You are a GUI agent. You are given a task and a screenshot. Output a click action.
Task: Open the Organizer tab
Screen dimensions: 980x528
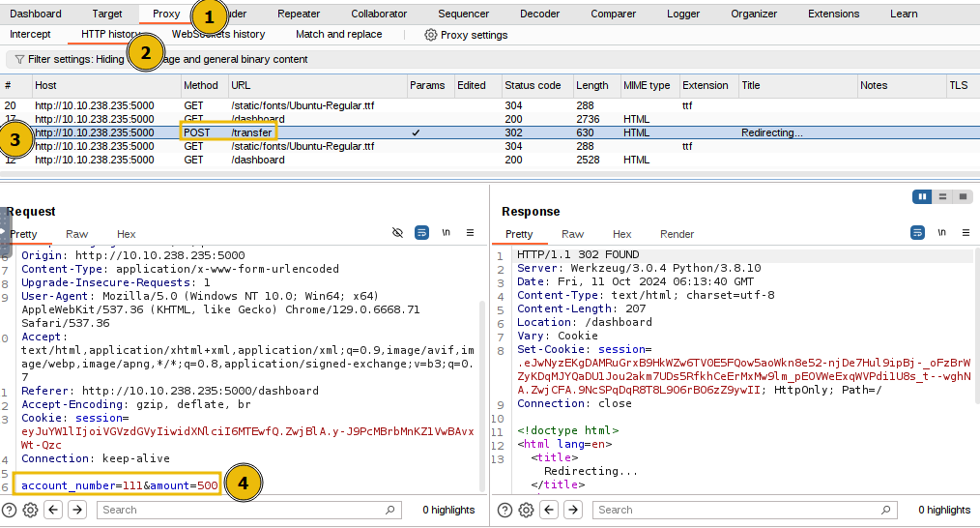tap(754, 14)
